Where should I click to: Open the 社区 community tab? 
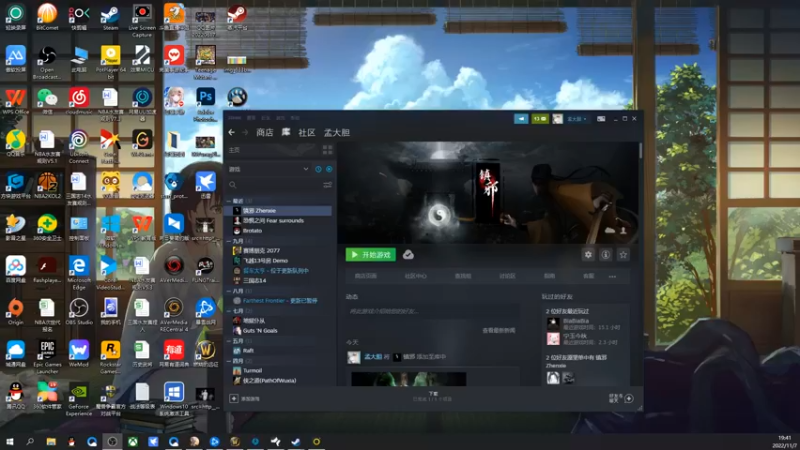click(307, 132)
